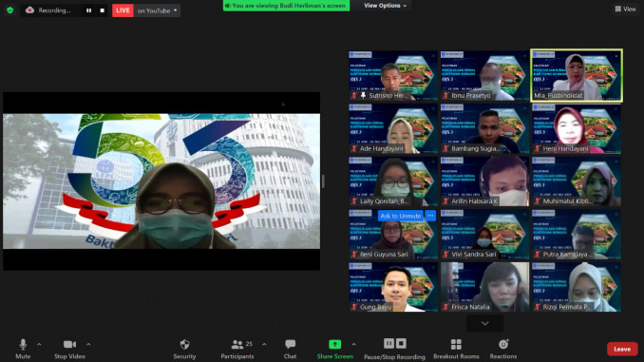
Task: Click muted mic icon on Muhimatul Kibti.. tile
Action: [538, 200]
